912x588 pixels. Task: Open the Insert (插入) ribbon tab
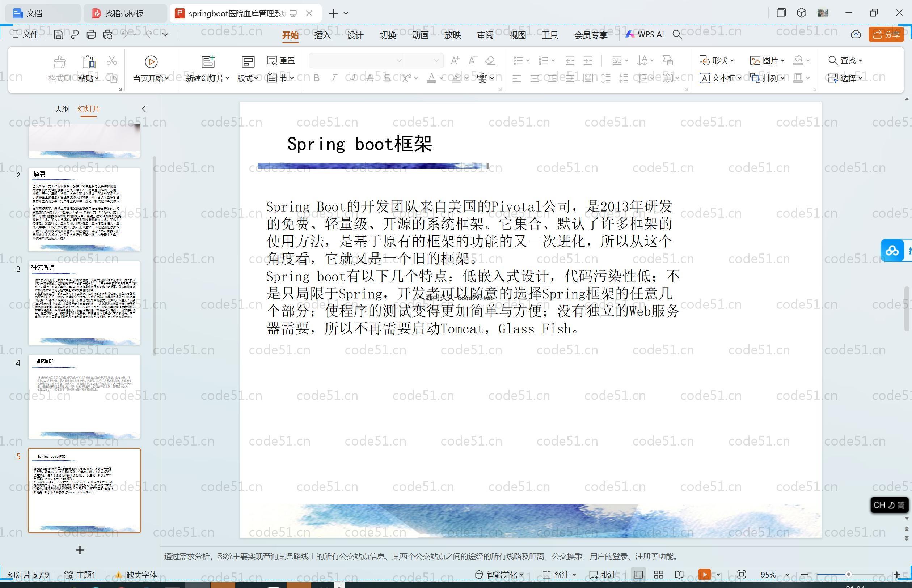point(322,35)
